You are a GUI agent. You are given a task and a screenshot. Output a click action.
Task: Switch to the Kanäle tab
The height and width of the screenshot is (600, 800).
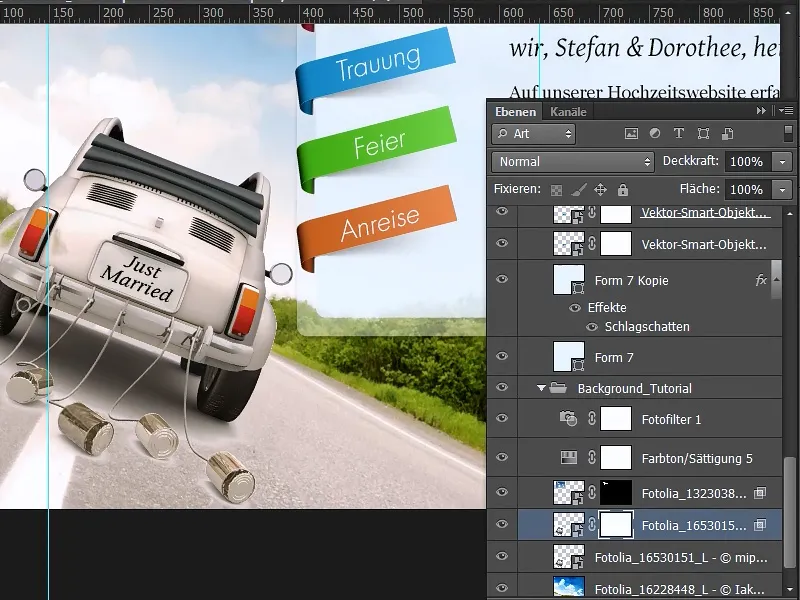click(568, 111)
